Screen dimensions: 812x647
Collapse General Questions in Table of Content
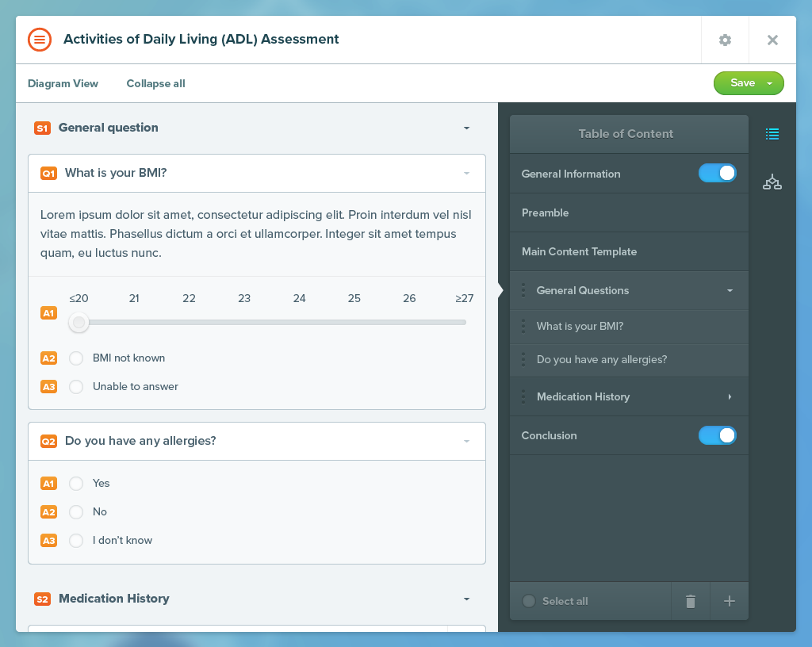[730, 290]
